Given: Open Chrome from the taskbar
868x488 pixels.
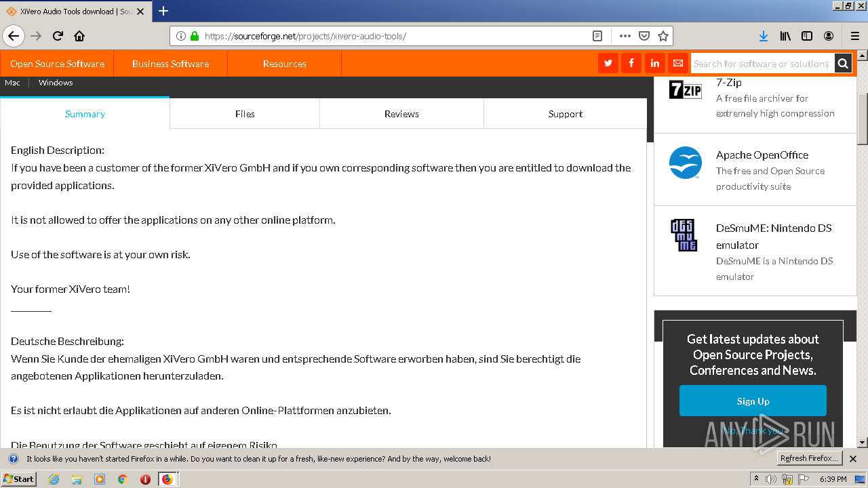Looking at the screenshot, I should [x=122, y=479].
